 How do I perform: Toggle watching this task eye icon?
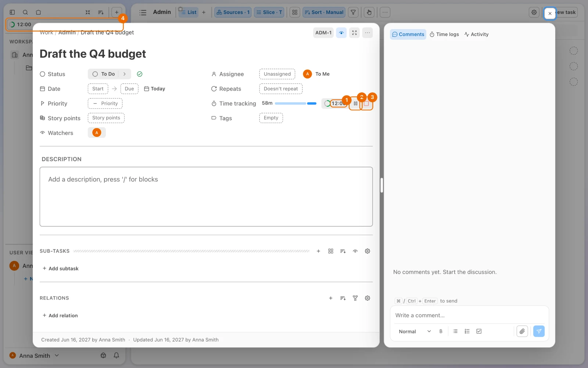point(341,33)
